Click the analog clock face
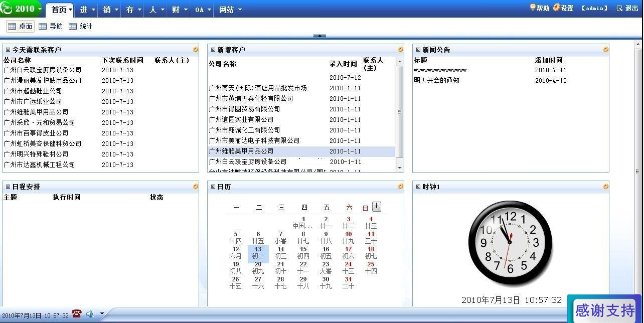This screenshot has height=323, width=644. 510,243
